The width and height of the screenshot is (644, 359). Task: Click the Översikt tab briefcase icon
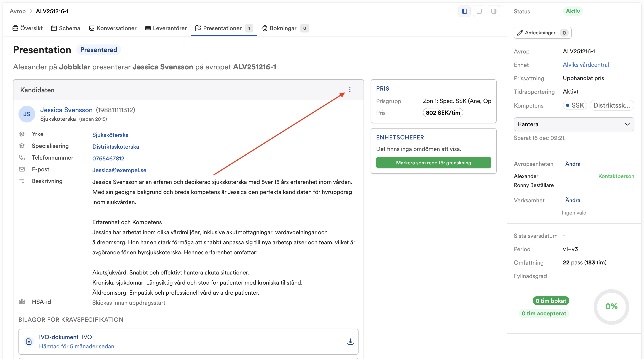click(15, 28)
